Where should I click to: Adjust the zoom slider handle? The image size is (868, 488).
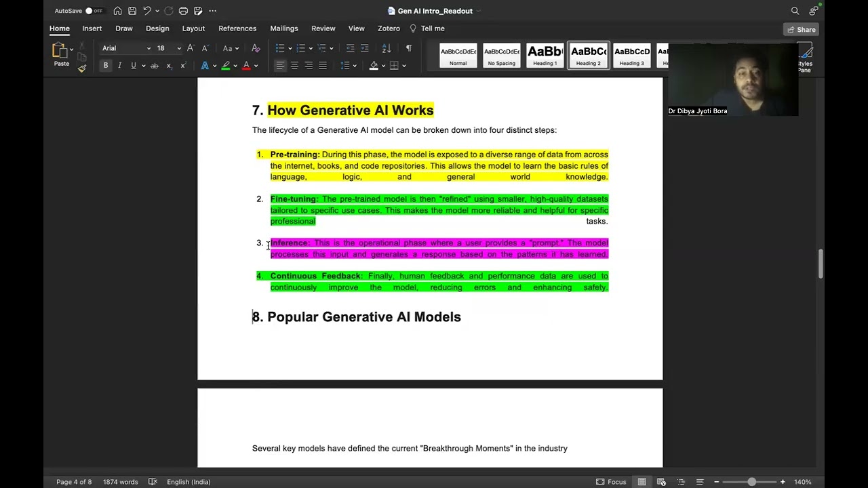[751, 482]
